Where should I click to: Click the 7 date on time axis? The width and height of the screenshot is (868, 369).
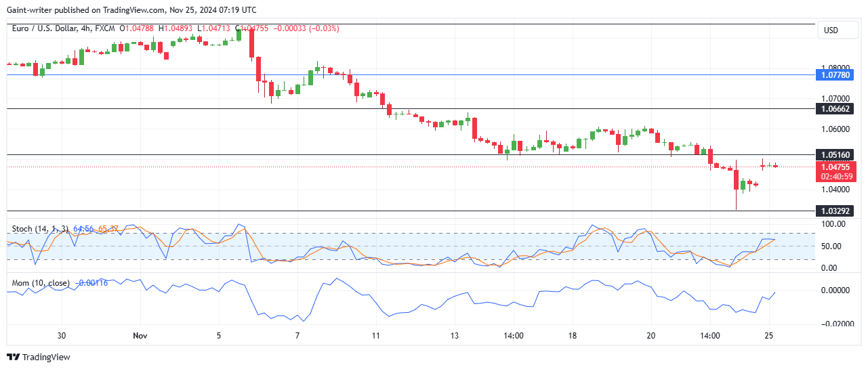coord(297,335)
